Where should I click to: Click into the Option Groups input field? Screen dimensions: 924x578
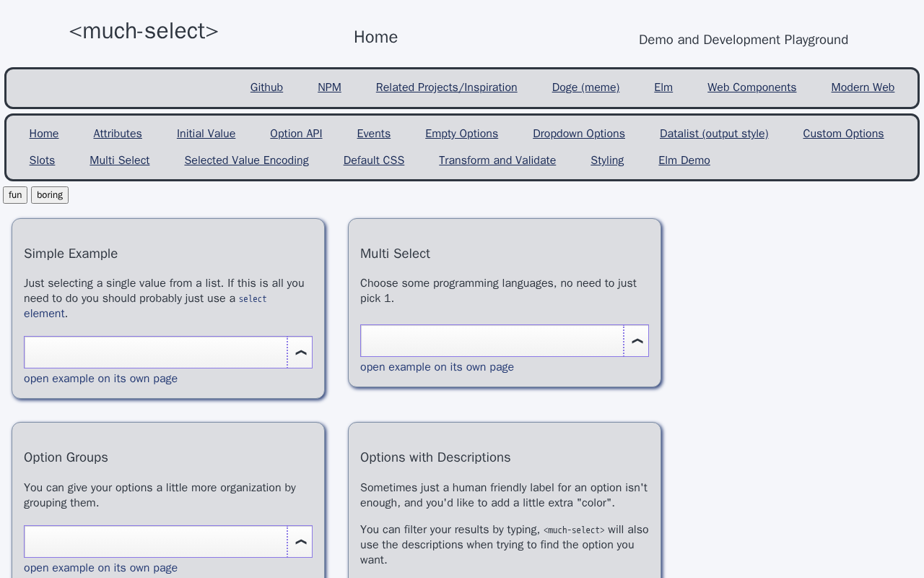click(x=155, y=542)
